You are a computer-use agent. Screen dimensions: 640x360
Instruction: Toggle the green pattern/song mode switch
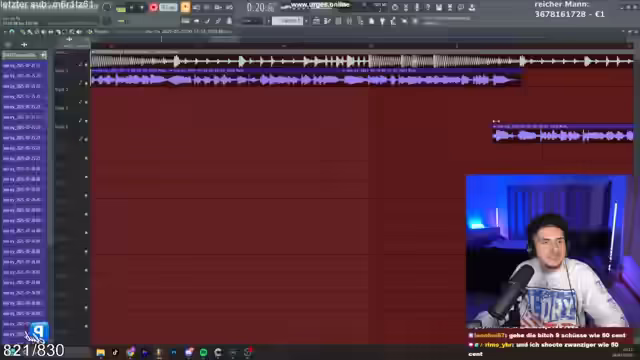[x=121, y=8]
